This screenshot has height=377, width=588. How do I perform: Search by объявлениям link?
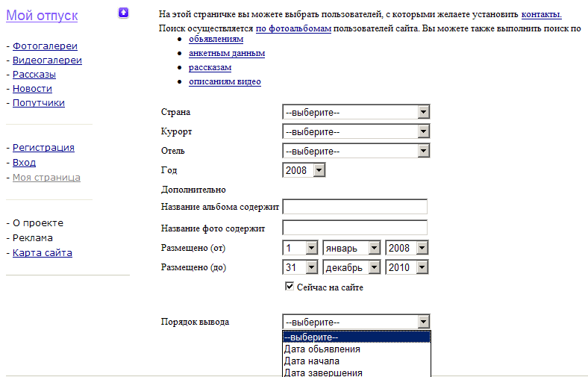pyautogui.click(x=216, y=39)
